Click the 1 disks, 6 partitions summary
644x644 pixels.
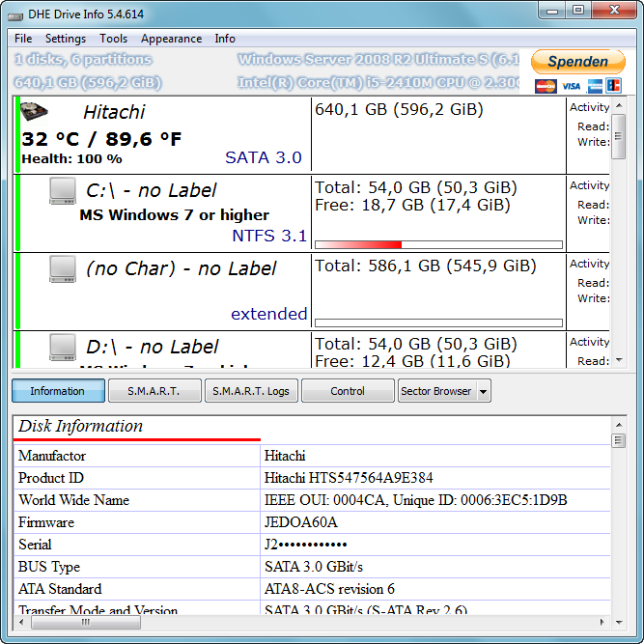pyautogui.click(x=83, y=60)
